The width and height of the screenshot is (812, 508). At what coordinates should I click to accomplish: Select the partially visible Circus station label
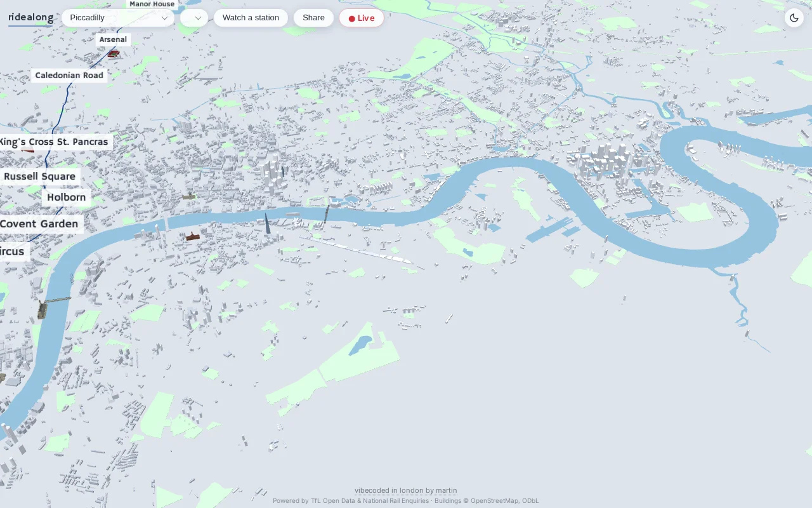point(14,251)
